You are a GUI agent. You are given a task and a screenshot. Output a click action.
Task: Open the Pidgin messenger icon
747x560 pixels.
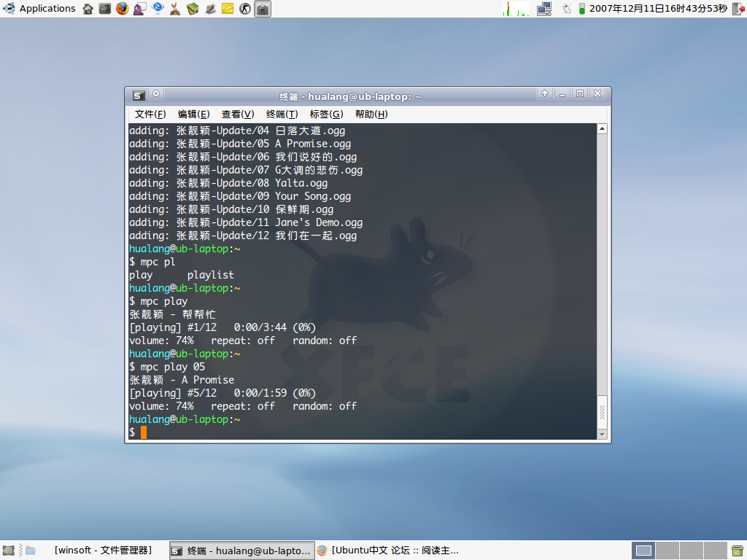[x=139, y=9]
